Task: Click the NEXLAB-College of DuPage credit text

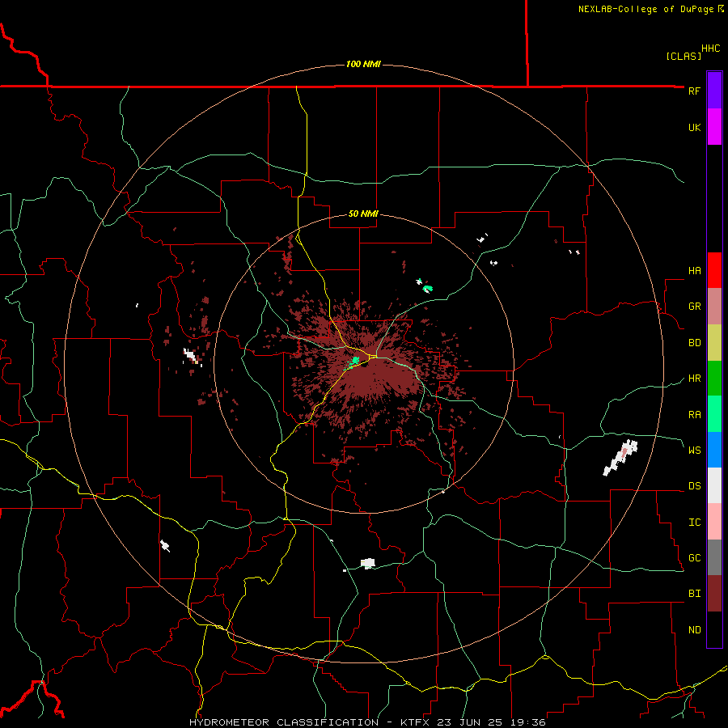Action: tap(646, 9)
